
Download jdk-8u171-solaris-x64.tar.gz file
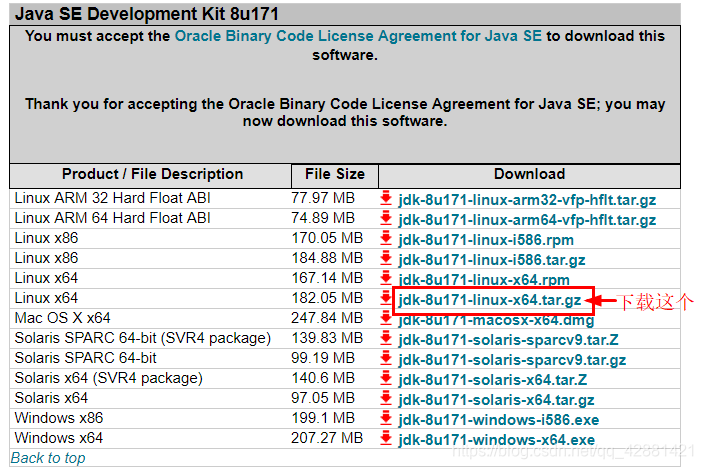[496, 400]
